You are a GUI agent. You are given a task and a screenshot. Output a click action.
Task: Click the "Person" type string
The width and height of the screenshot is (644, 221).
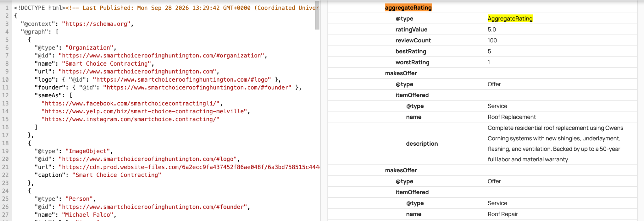[x=79, y=199]
